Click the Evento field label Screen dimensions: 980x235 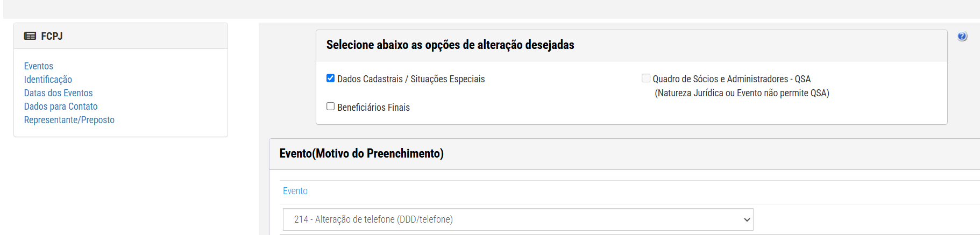[295, 191]
